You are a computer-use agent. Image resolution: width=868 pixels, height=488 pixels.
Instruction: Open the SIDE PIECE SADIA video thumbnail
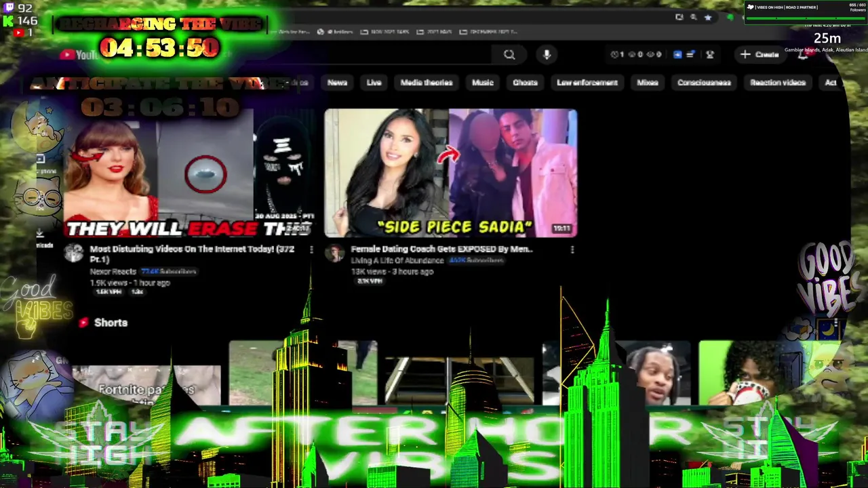click(x=451, y=173)
